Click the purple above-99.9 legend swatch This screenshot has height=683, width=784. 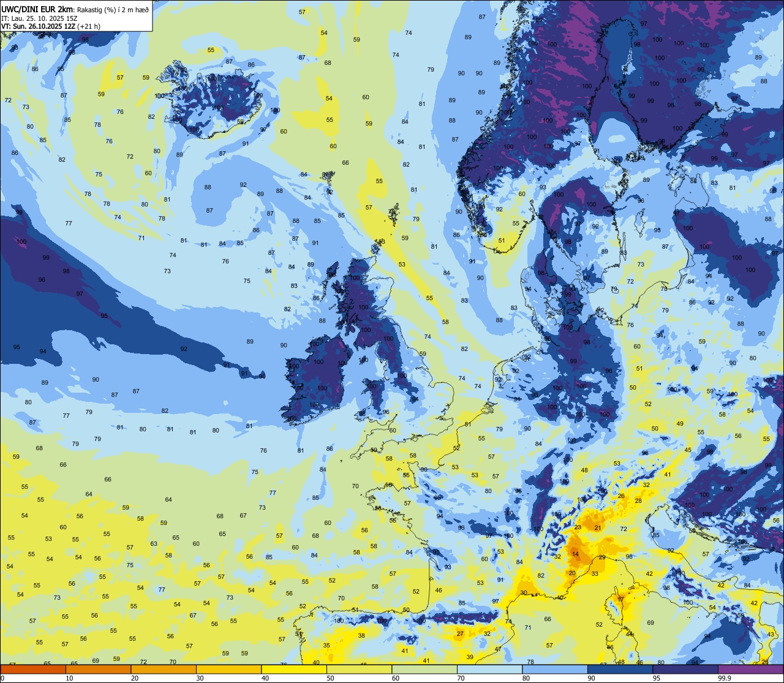point(750,669)
